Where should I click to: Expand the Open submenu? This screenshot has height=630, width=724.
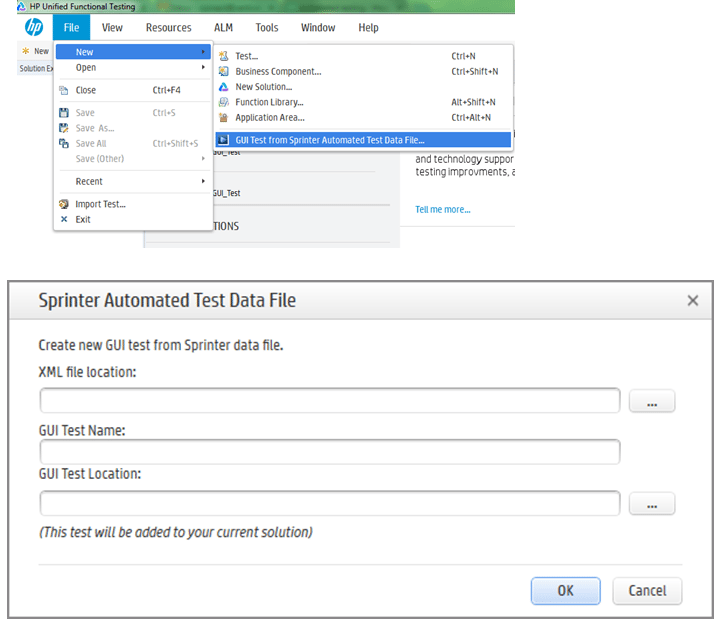tap(133, 67)
